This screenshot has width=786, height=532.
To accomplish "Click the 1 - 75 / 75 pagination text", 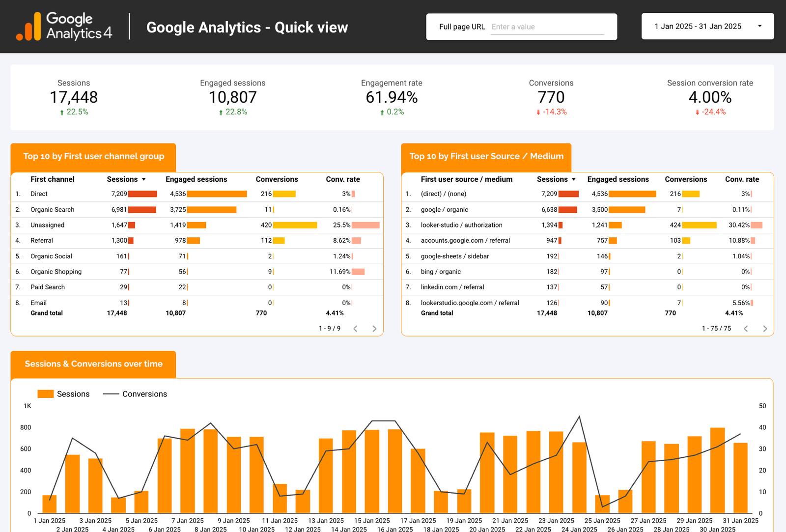I will point(716,329).
